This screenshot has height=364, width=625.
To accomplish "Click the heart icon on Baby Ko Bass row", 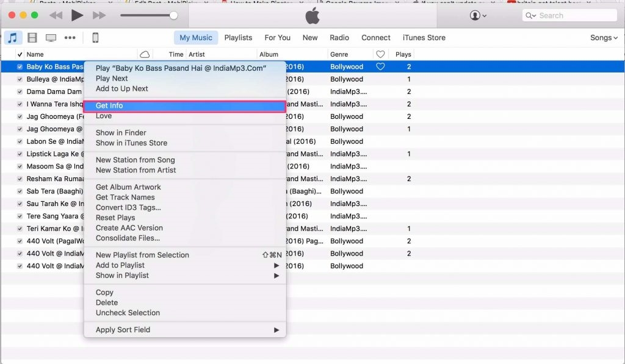I will (380, 66).
